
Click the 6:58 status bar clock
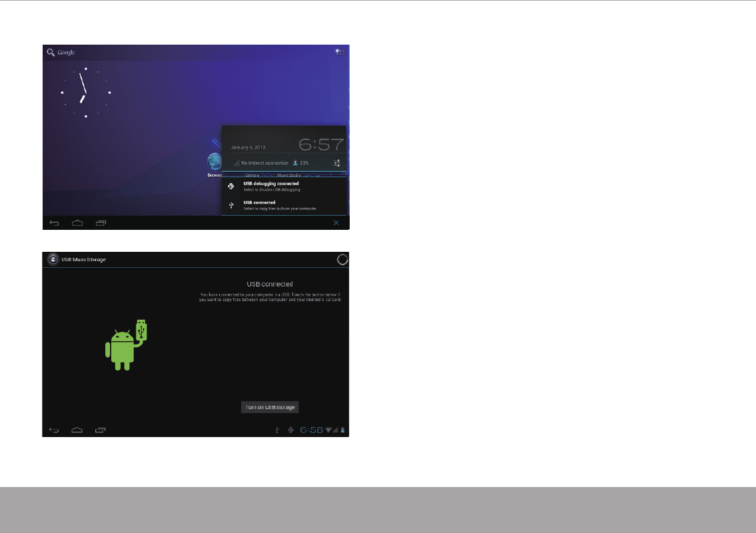(x=312, y=430)
